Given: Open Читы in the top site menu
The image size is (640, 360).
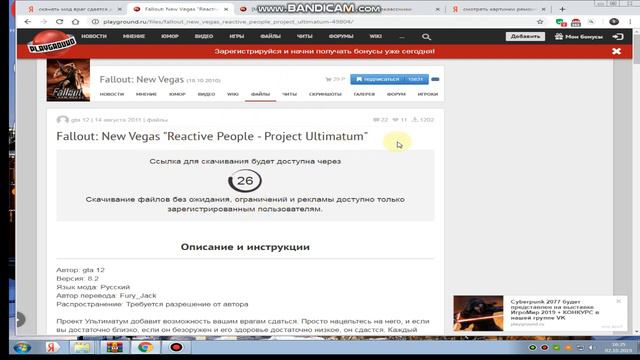Looking at the screenshot, I should click(x=304, y=36).
